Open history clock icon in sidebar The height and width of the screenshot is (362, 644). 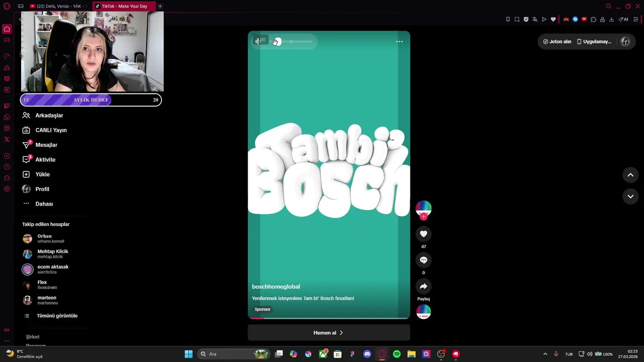point(7,167)
